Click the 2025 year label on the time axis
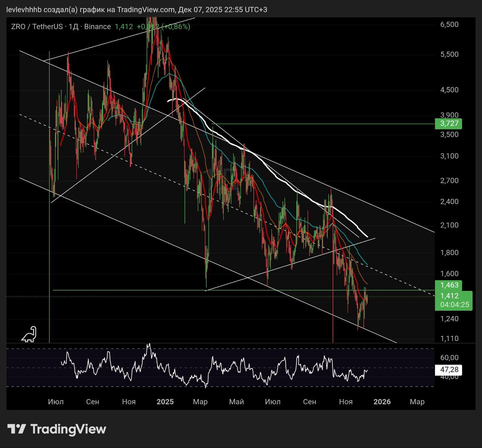The height and width of the screenshot is (448, 482). click(x=165, y=402)
